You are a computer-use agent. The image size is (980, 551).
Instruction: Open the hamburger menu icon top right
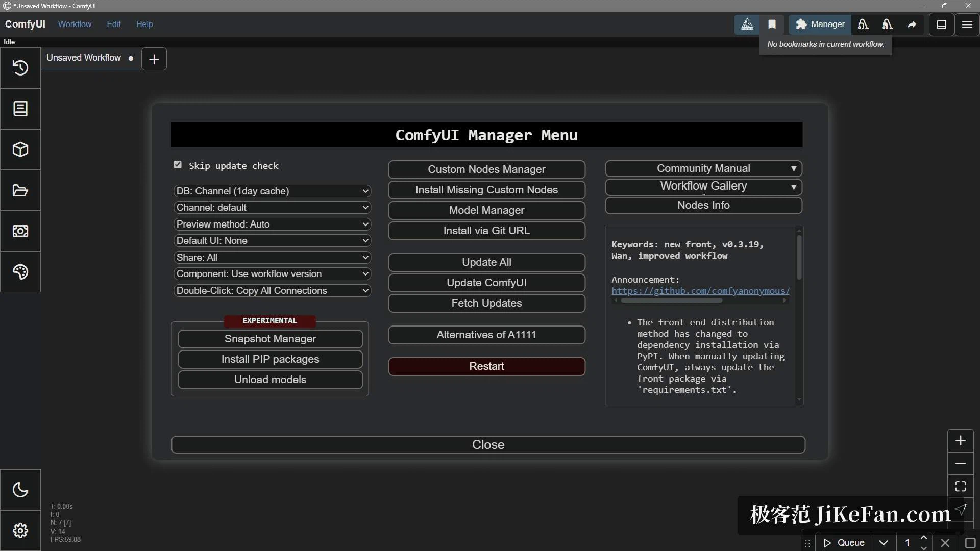point(967,24)
